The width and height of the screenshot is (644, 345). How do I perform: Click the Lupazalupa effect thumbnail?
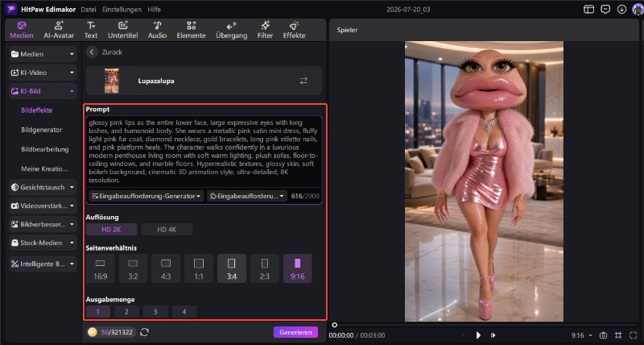[112, 81]
